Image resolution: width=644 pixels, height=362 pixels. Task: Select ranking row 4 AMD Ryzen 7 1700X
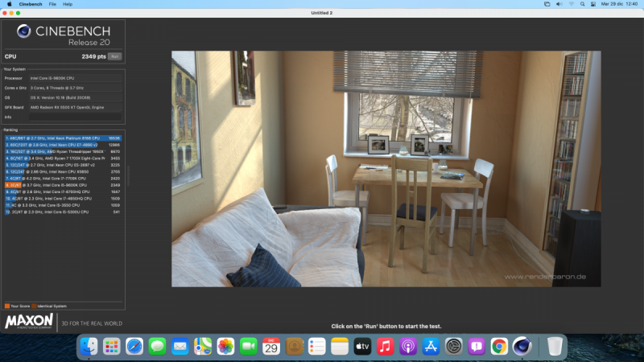coord(63,158)
